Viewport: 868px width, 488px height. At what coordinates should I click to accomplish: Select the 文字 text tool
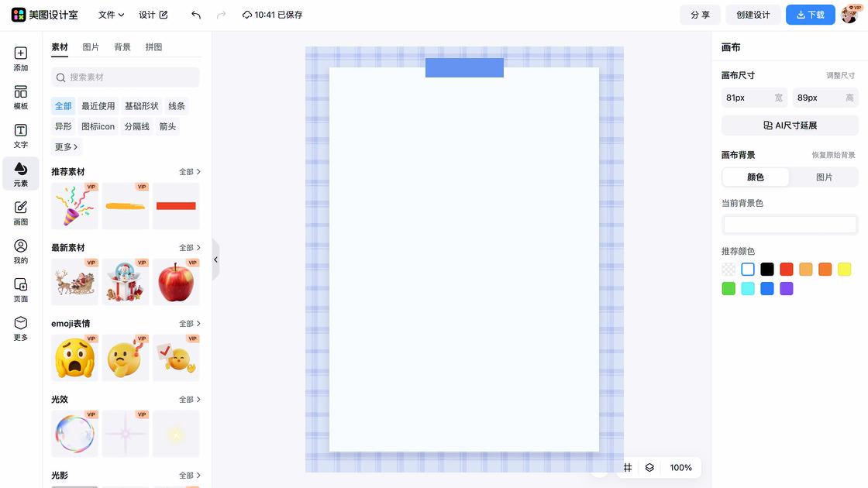pos(20,136)
